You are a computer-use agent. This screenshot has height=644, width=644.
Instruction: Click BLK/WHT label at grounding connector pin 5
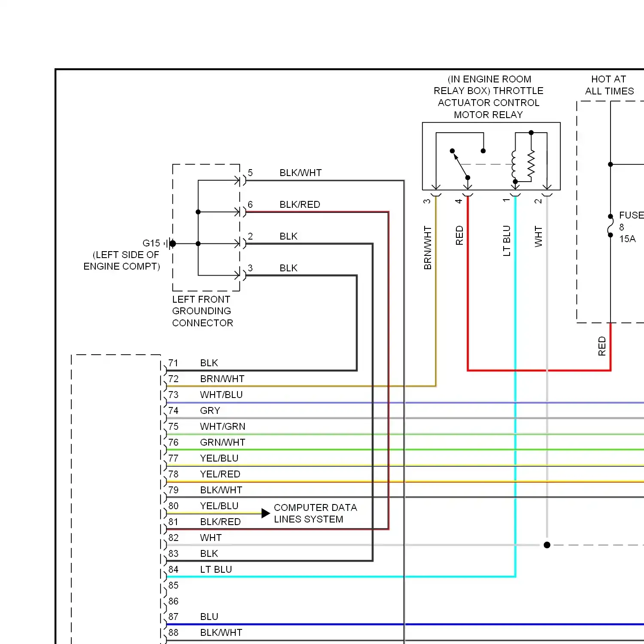(x=301, y=173)
